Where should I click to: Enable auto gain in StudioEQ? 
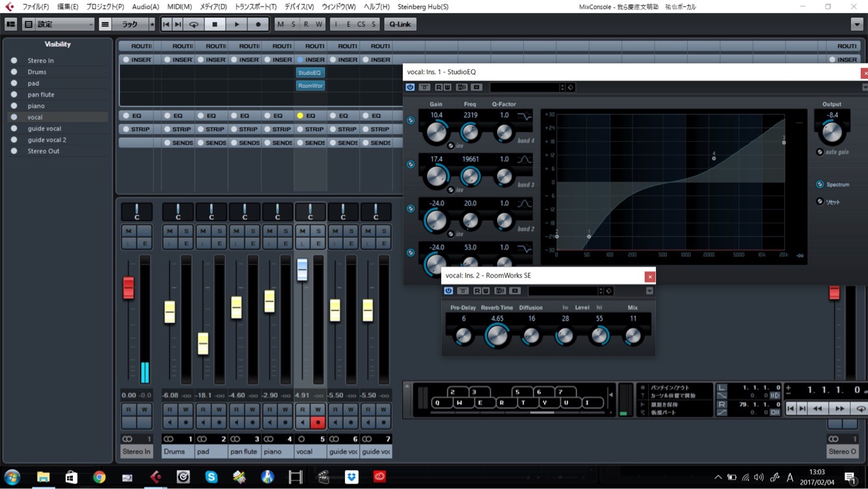[x=820, y=152]
